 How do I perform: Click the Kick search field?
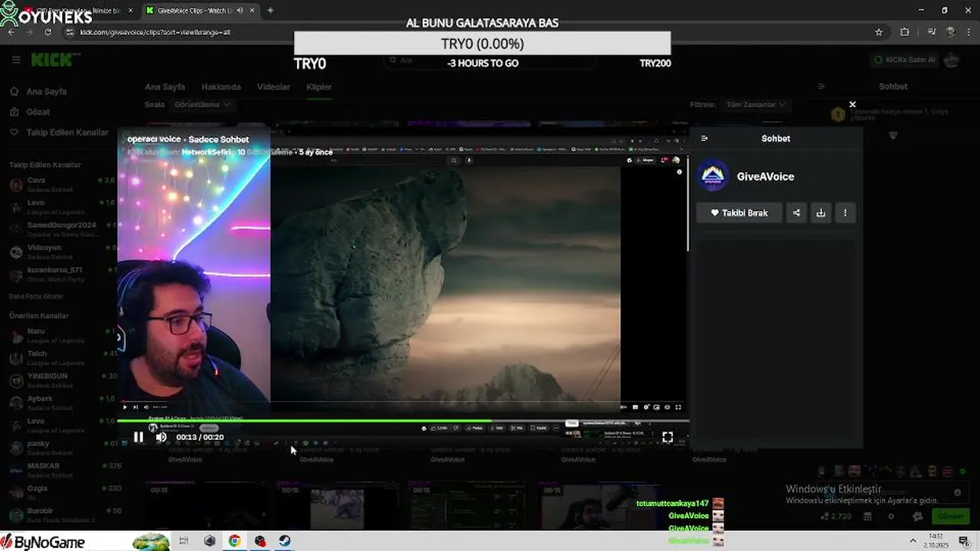click(490, 60)
